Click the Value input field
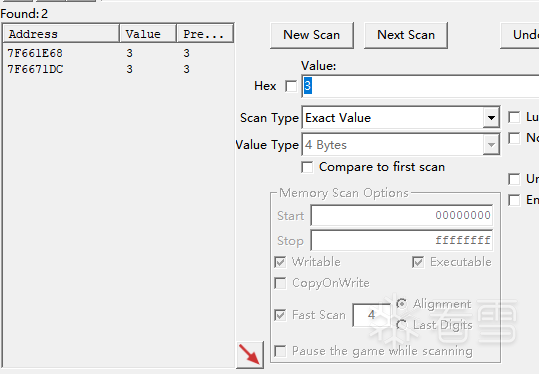This screenshot has height=374, width=539. coord(420,86)
